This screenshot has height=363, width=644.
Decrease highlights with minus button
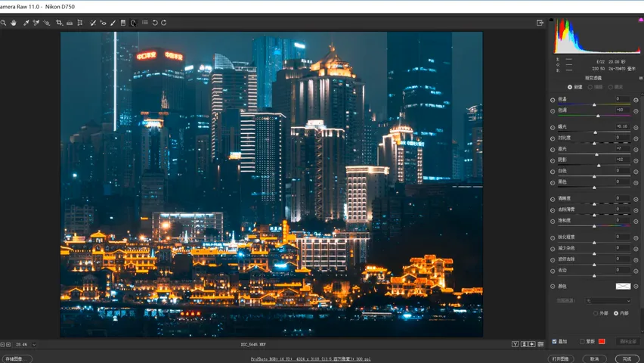553,150
